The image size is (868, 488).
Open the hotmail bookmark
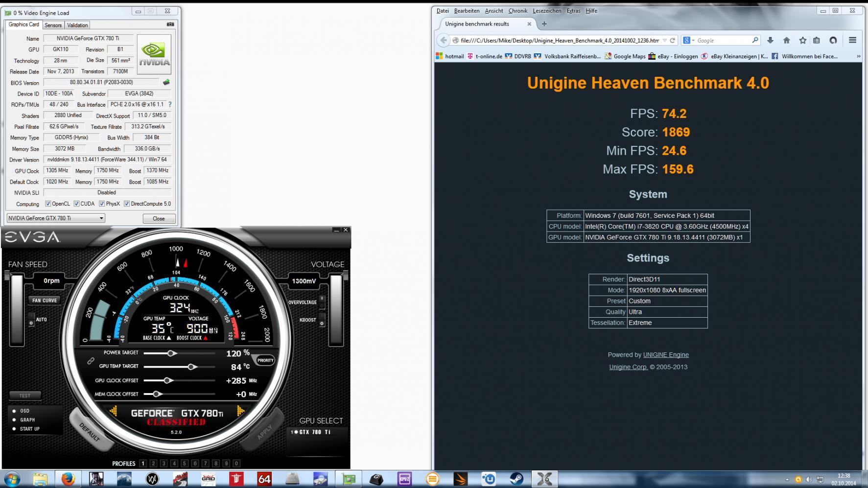(450, 56)
